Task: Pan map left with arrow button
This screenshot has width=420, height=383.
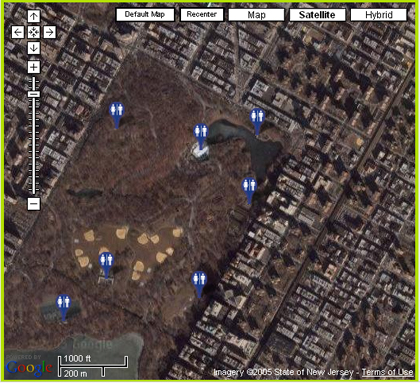Action: pyautogui.click(x=18, y=32)
